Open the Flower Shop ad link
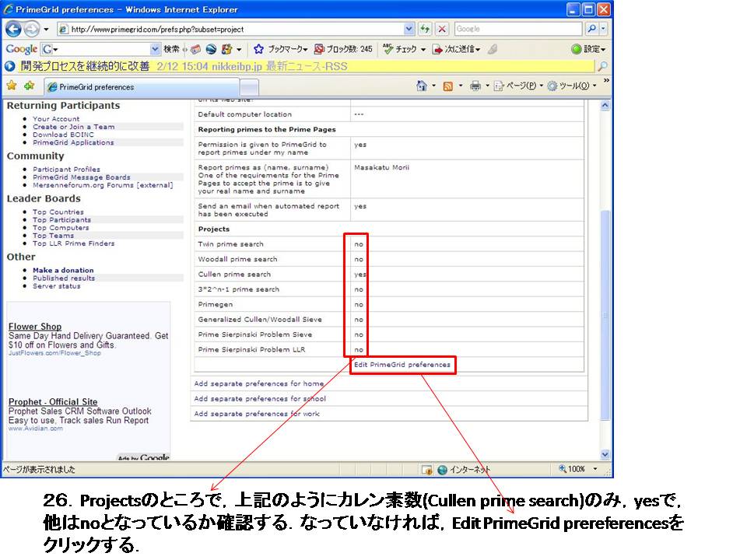 [35, 327]
